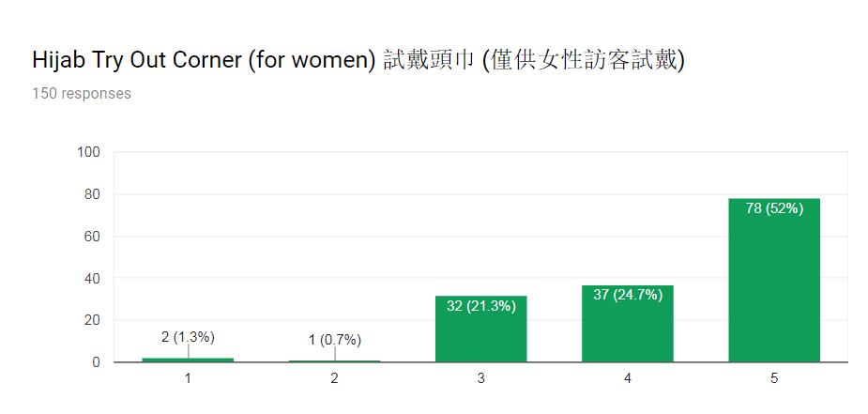Click x-axis label 5

click(x=774, y=378)
